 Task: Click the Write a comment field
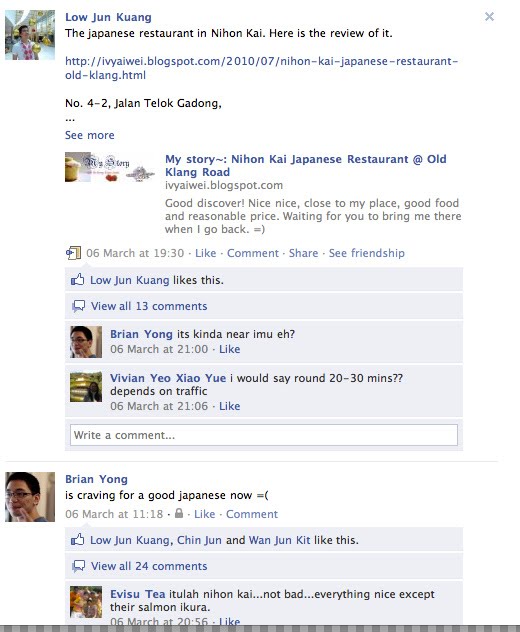264,435
